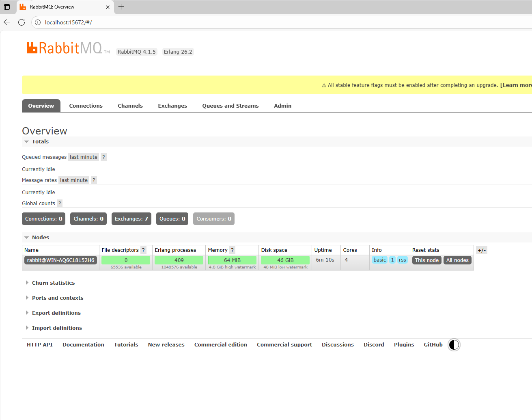The width and height of the screenshot is (532, 420).
Task: Click the Consumers: 0 count button
Action: point(214,219)
